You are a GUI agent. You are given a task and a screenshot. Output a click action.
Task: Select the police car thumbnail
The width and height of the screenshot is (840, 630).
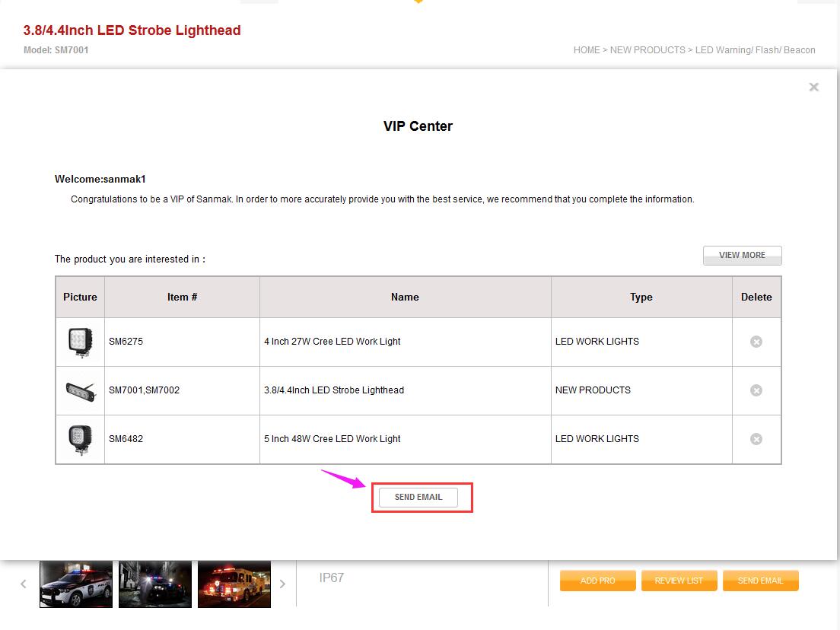click(x=76, y=584)
